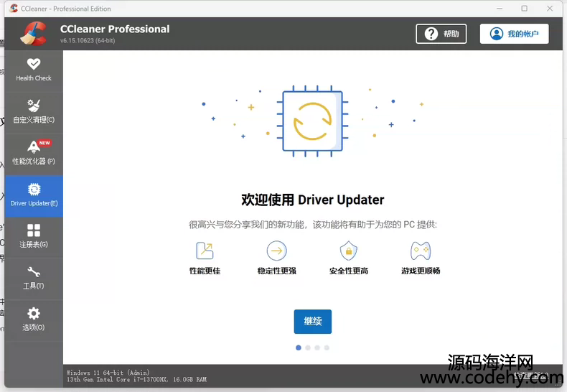Click the CCleaner logo in header
Screen dimensions: 567x392
33,34
